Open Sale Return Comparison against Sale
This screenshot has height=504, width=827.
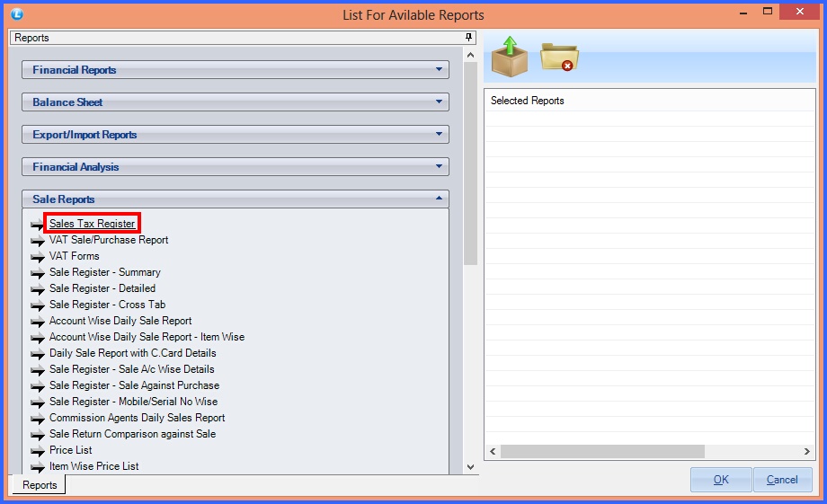point(132,434)
